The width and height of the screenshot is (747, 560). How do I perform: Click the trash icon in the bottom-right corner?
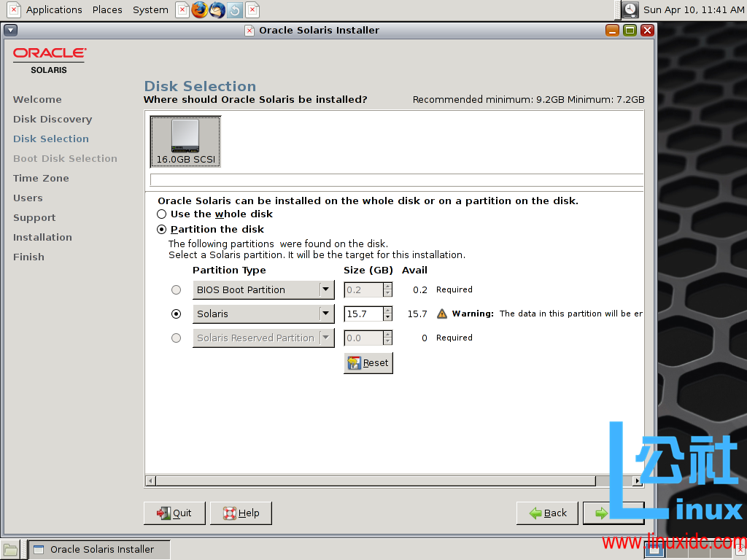pos(741,550)
